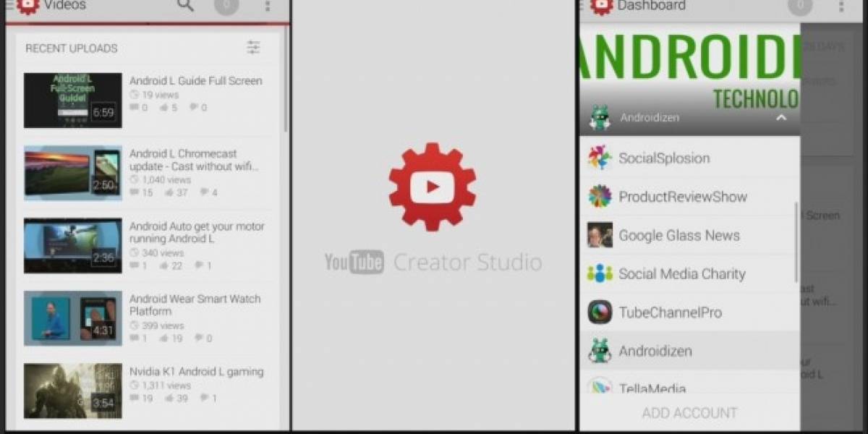868x434 pixels.
Task: Click the '399 views' count text
Action: click(x=163, y=325)
